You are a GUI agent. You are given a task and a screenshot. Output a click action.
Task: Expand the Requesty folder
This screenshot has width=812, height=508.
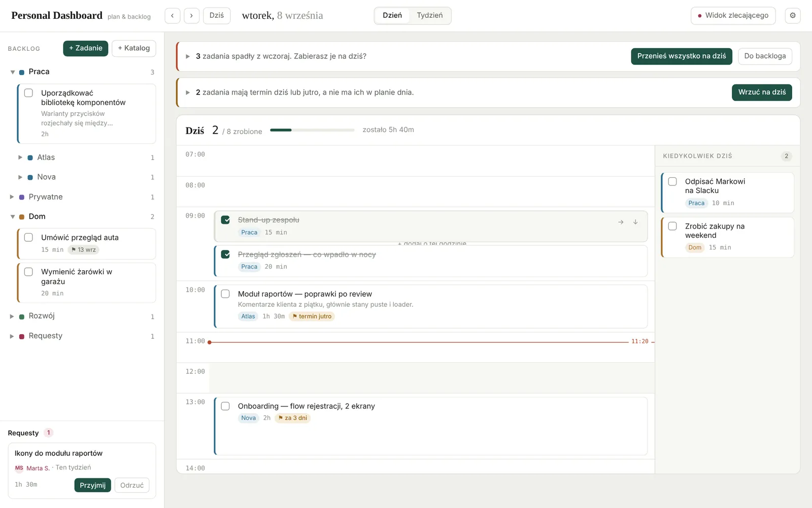(12, 336)
